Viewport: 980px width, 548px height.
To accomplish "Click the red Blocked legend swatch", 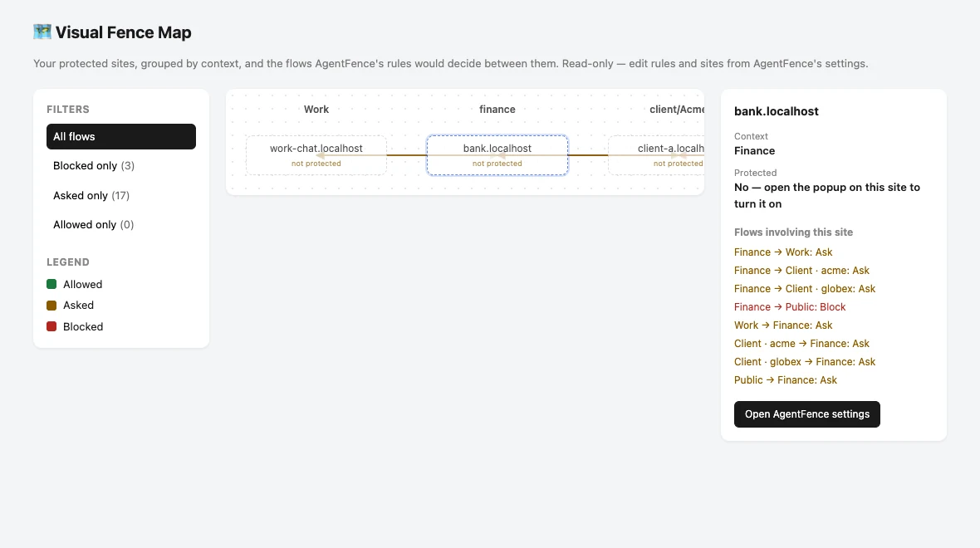I will point(51,326).
